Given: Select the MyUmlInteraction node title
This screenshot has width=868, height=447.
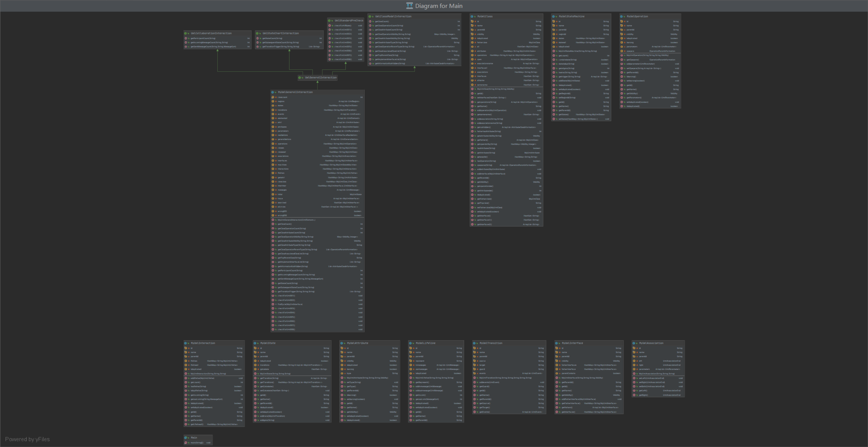Looking at the screenshot, I should 203,343.
